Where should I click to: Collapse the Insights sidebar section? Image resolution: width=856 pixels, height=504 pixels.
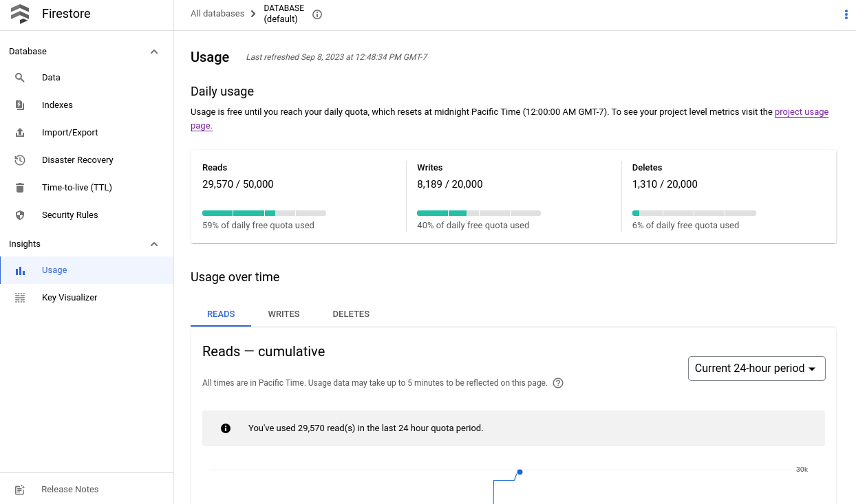click(154, 243)
